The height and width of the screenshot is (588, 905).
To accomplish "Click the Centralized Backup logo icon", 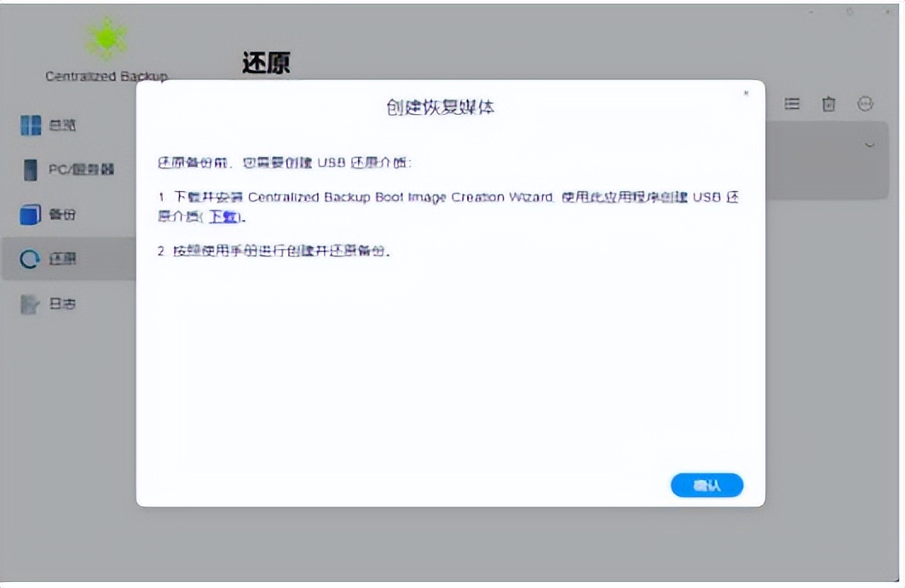I will point(107,38).
